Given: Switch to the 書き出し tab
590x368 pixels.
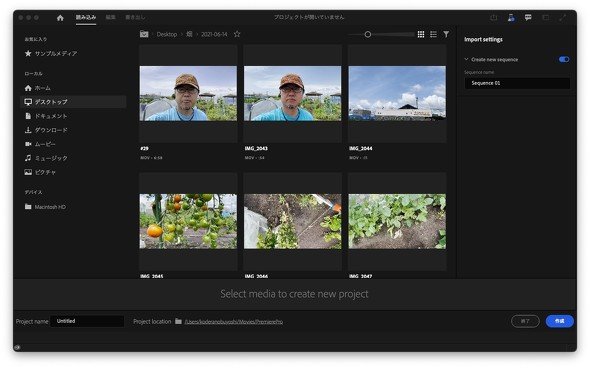Looking at the screenshot, I should pos(135,17).
